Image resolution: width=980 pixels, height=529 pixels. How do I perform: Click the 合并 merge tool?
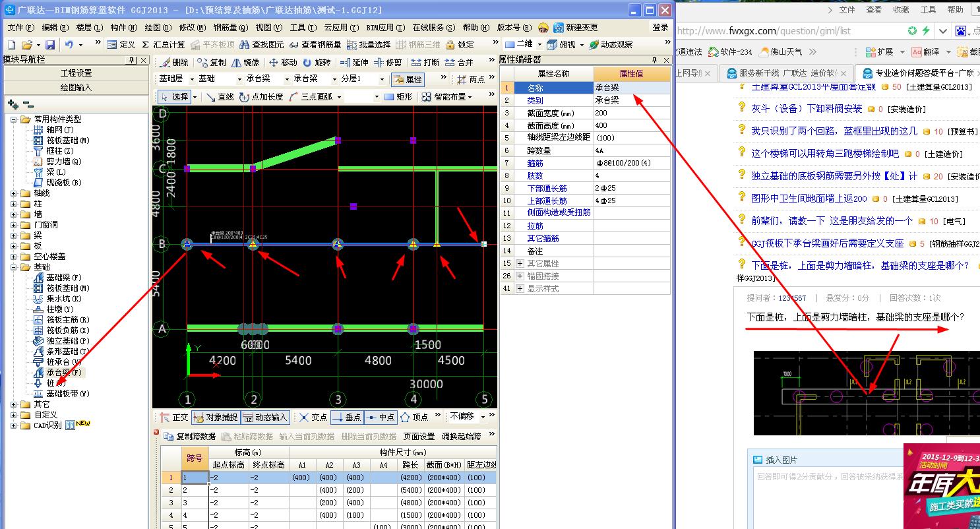click(x=459, y=62)
